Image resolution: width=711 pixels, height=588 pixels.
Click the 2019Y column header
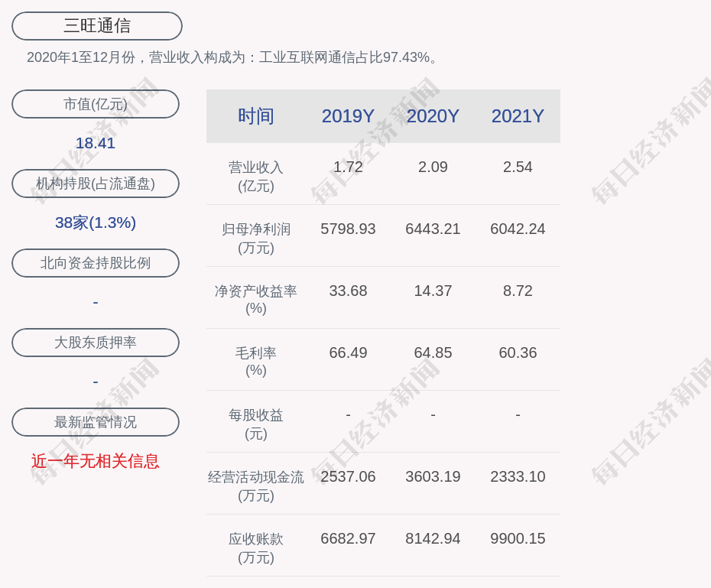tap(348, 116)
